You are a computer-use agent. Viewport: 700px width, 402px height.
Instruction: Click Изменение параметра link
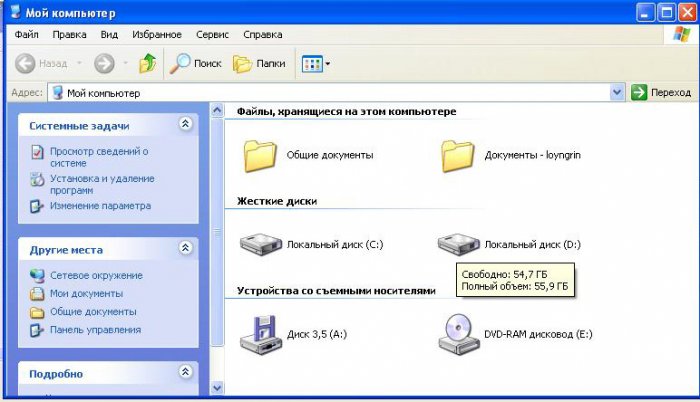point(100,206)
